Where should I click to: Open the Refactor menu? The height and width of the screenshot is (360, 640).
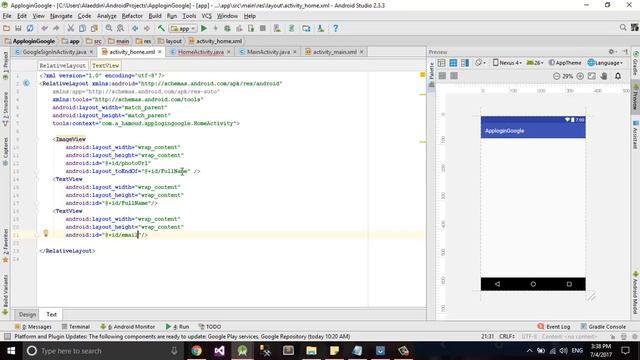(132, 16)
